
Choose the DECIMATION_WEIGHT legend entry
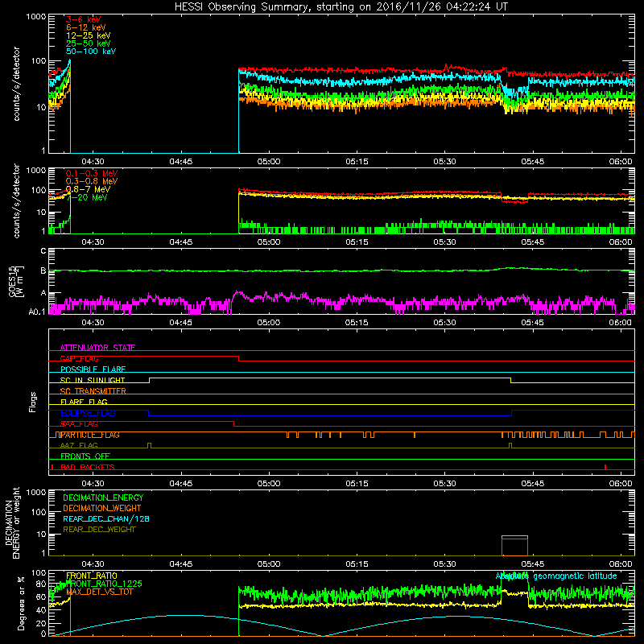point(102,508)
